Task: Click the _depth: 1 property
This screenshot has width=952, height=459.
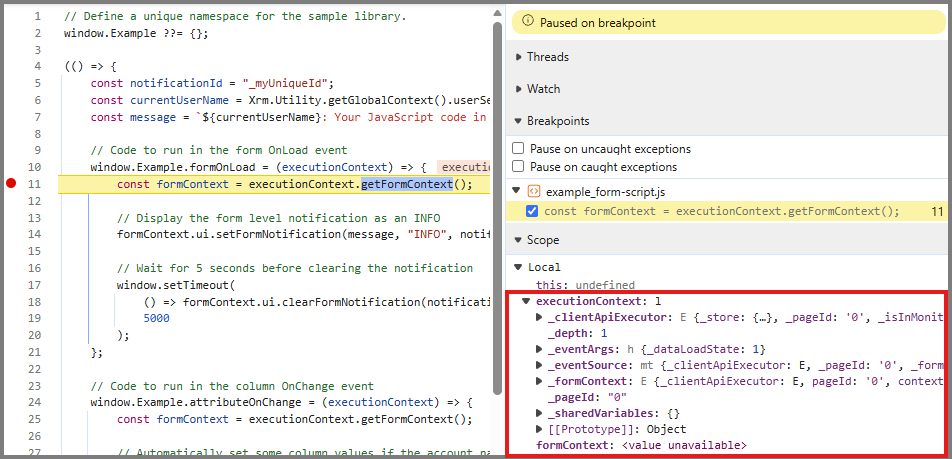Action: pyautogui.click(x=577, y=333)
